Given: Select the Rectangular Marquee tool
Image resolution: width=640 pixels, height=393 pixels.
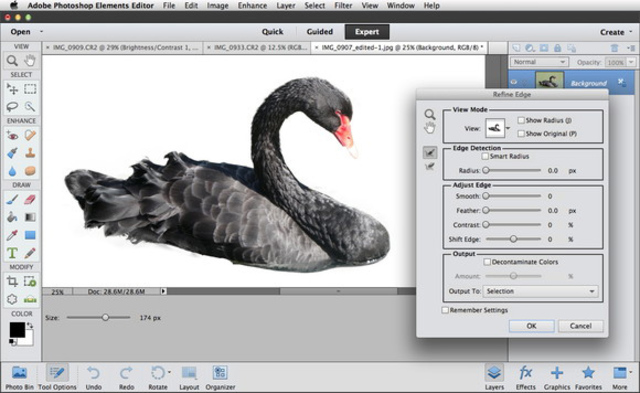Looking at the screenshot, I should [30, 89].
